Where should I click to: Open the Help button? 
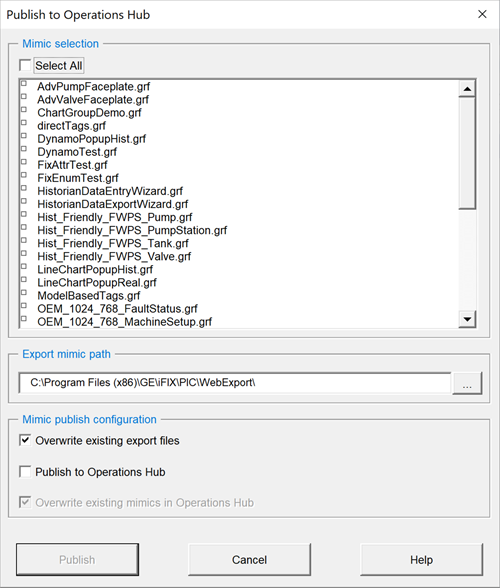click(x=421, y=560)
